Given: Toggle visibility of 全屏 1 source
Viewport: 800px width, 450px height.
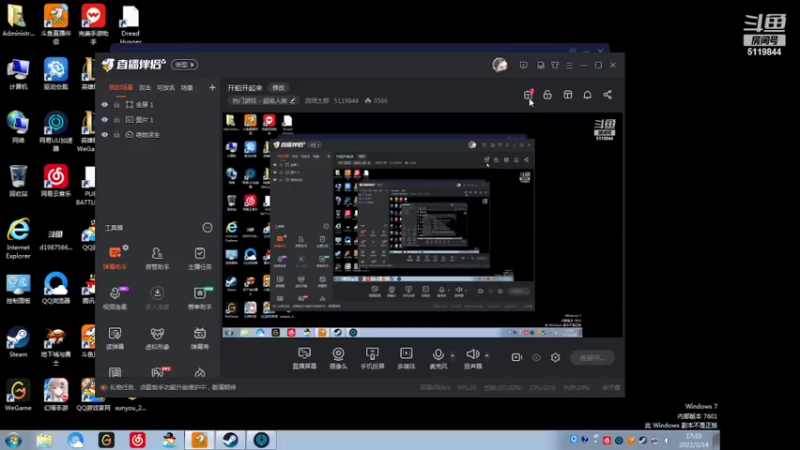Looking at the screenshot, I should point(105,105).
